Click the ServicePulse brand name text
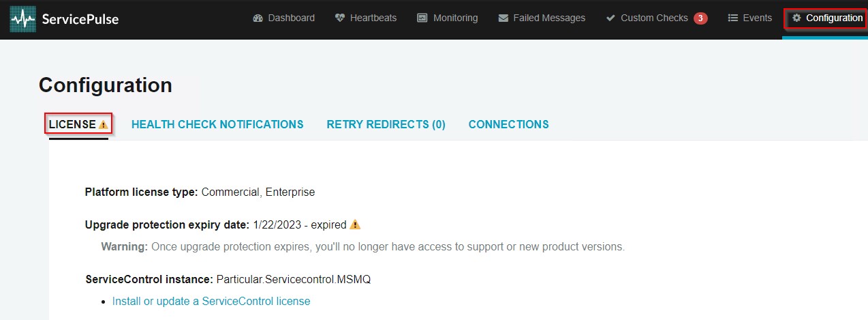This screenshot has height=320, width=868. [x=80, y=19]
